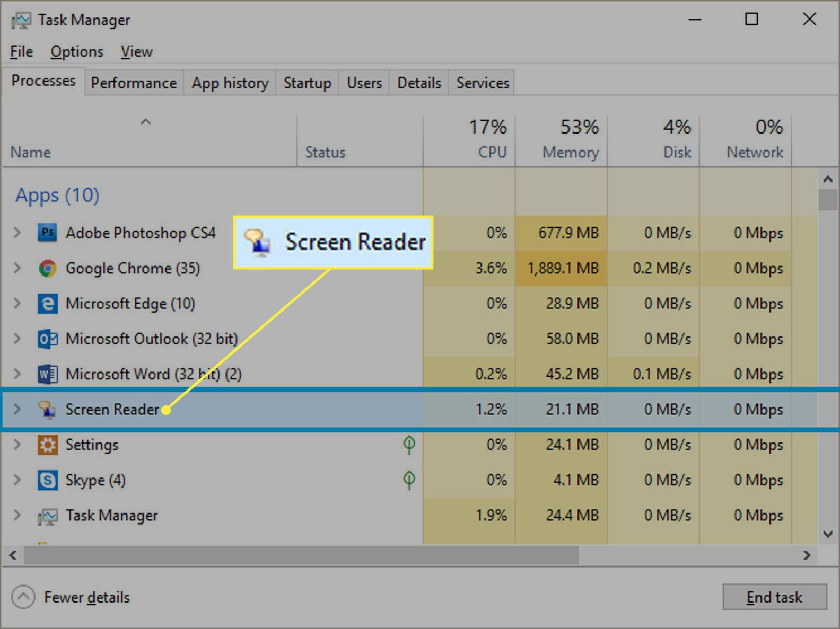Select the Google Chrome (35) row name
This screenshot has height=629, width=840.
point(133,268)
